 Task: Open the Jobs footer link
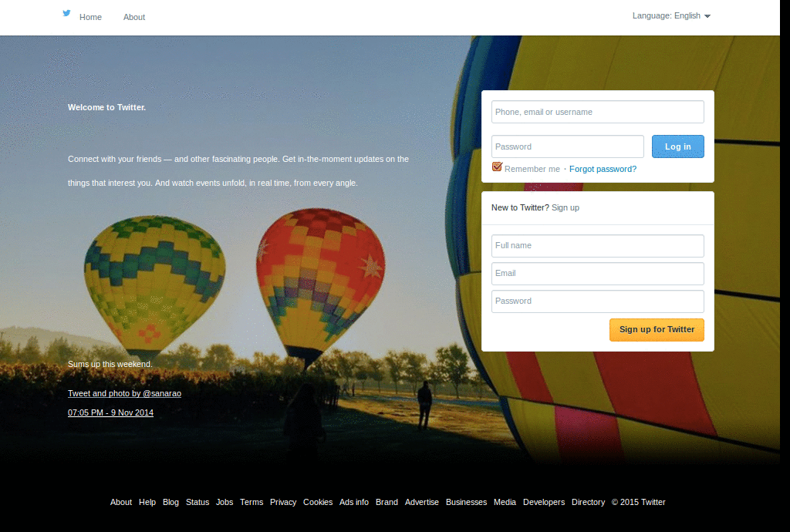pyautogui.click(x=225, y=502)
